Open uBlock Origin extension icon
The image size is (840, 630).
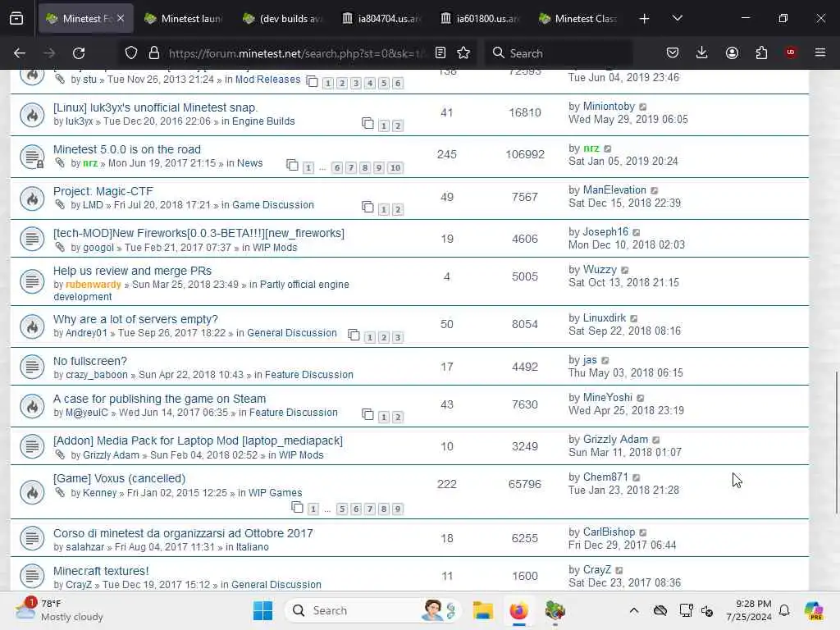(x=791, y=52)
